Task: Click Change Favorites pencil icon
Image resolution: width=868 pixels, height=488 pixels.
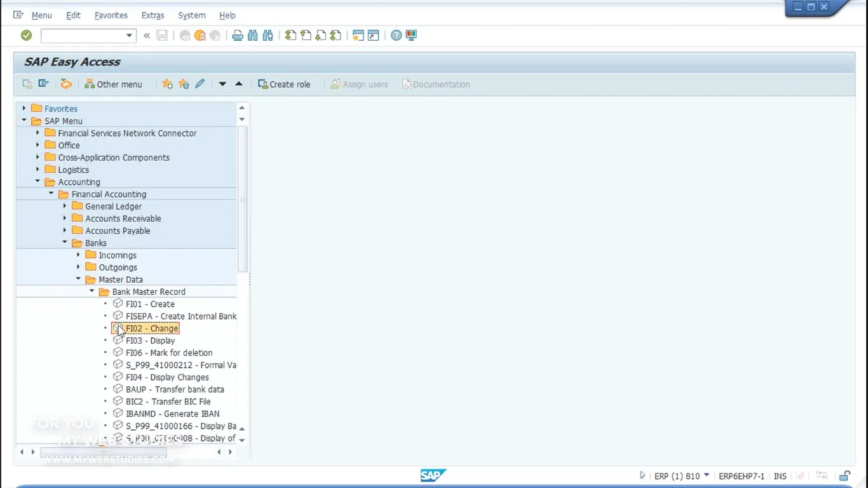Action: 200,84
